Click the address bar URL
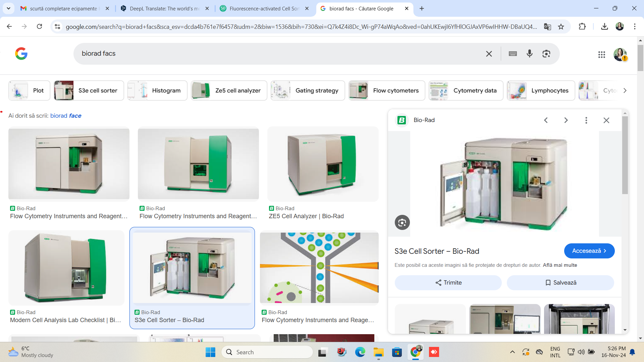This screenshot has height=362, width=644. (301, 26)
